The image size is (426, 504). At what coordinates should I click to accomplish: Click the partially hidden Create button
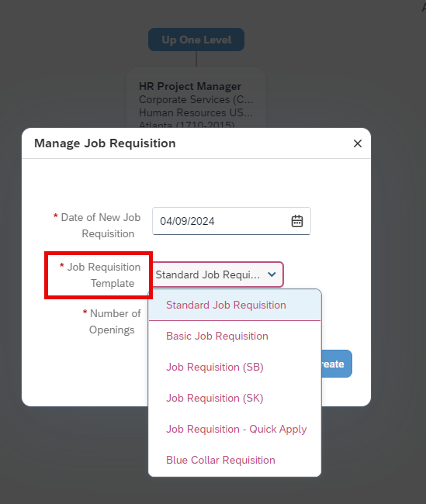[x=336, y=364]
